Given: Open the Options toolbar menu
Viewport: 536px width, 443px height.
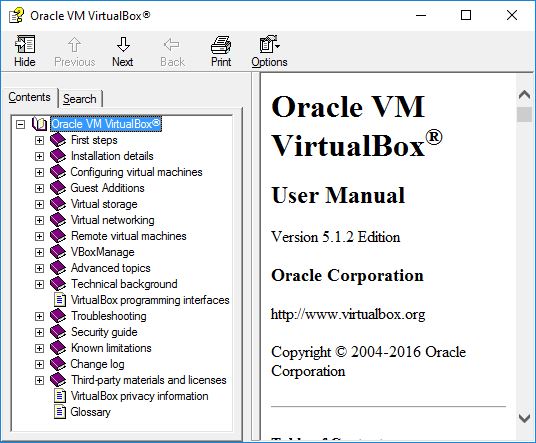Looking at the screenshot, I should (269, 51).
